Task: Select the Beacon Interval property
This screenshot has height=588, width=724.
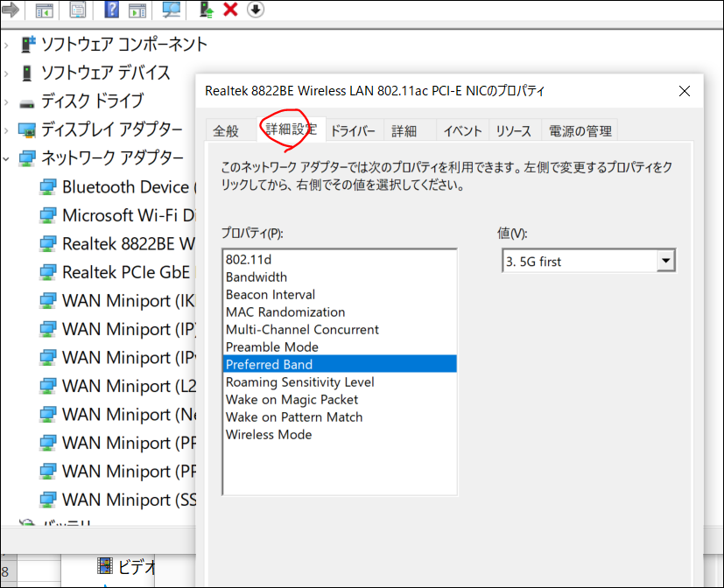Action: (340, 295)
